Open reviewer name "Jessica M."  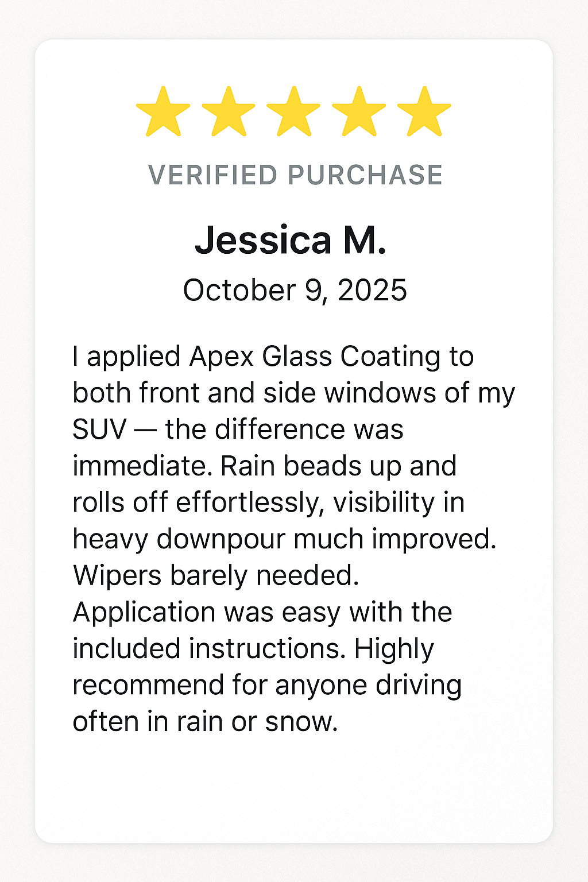tap(291, 240)
